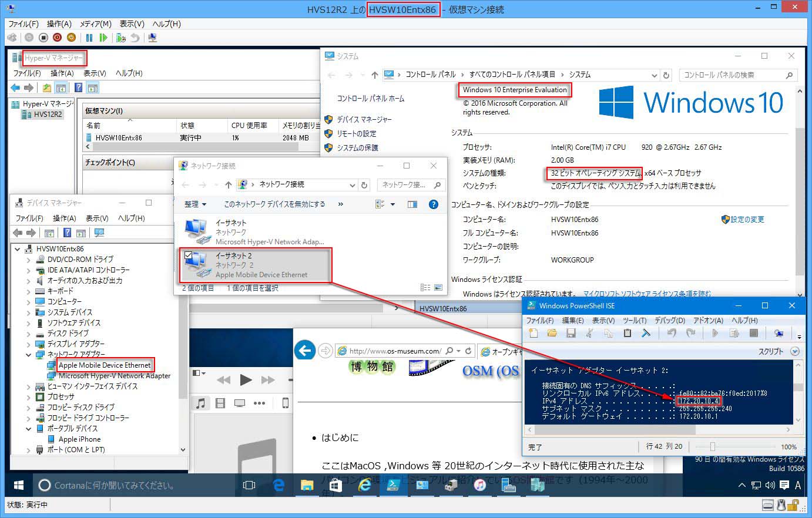812x518 pixels.
Task: Click the VM connection turn-off (stop) icon
Action: (x=43, y=38)
